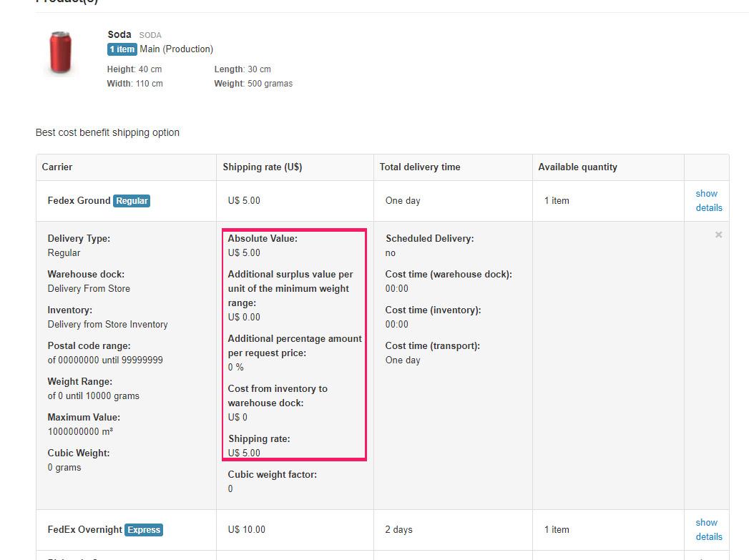This screenshot has height=560, width=749.
Task: Click the Postal code range label
Action: [x=89, y=345]
